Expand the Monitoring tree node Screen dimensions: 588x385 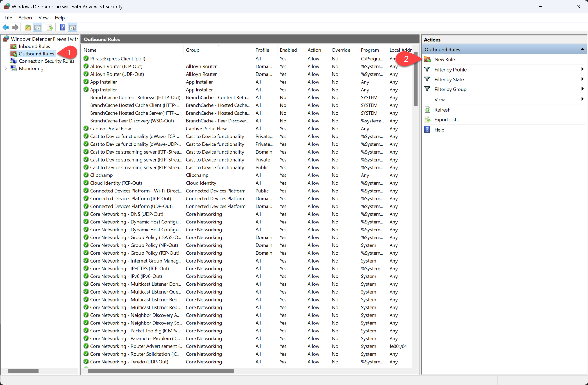tap(6, 69)
